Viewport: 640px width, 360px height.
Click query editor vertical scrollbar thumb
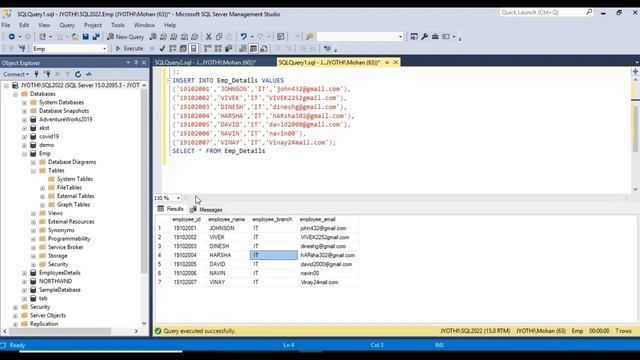(x=635, y=128)
